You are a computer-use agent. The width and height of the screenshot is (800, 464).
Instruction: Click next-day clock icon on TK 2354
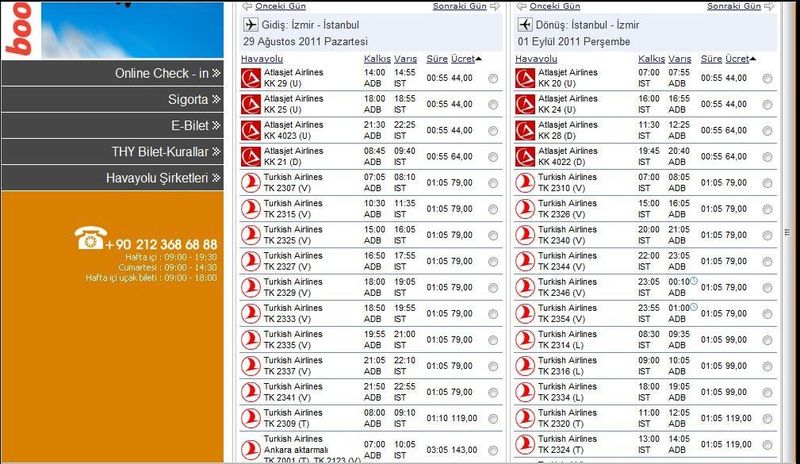pos(694,307)
